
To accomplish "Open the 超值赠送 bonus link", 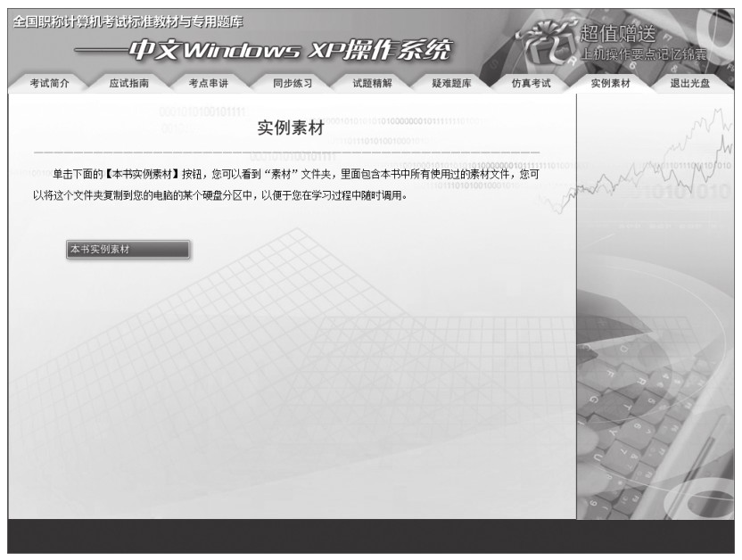I will pyautogui.click(x=618, y=34).
